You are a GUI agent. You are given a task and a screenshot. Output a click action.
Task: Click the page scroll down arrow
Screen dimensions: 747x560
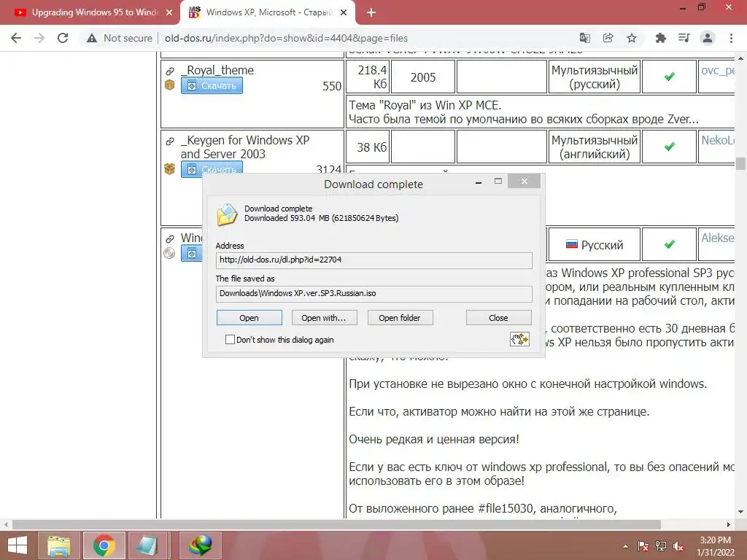(740, 513)
